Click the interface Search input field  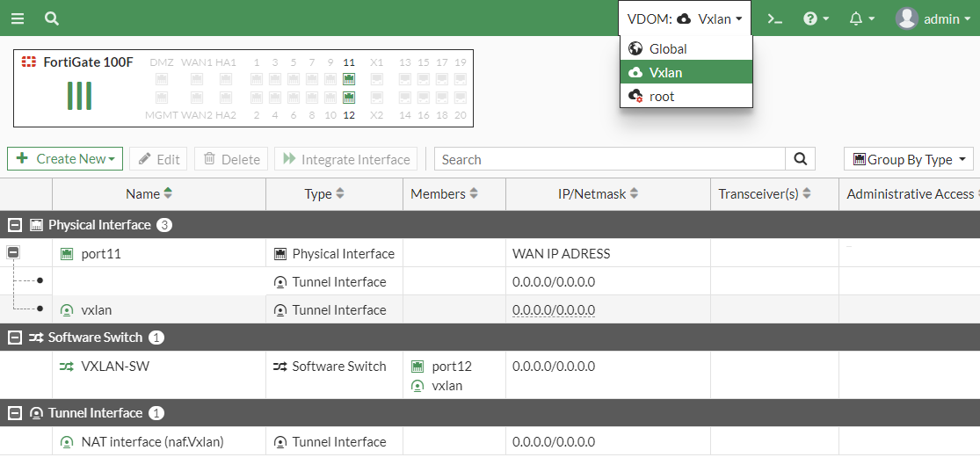[609, 159]
